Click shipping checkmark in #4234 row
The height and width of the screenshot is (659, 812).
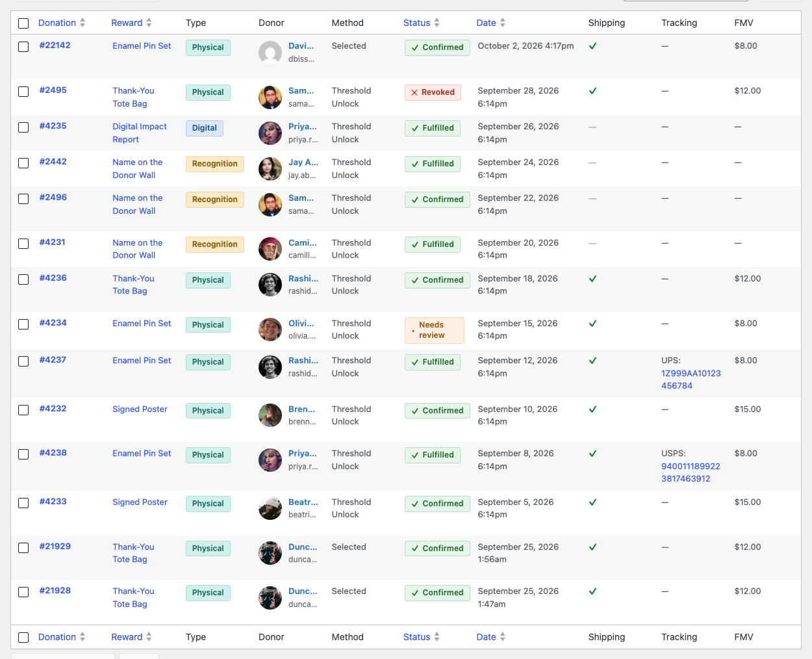(x=592, y=324)
